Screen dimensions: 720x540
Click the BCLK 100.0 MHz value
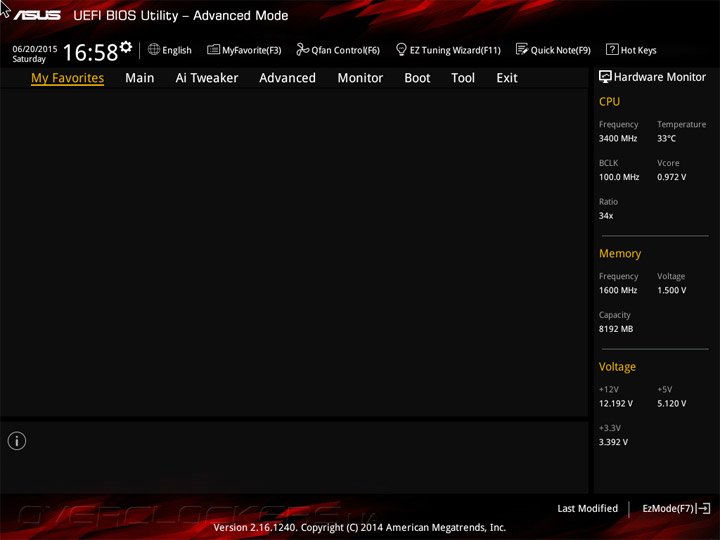pyautogui.click(x=619, y=177)
